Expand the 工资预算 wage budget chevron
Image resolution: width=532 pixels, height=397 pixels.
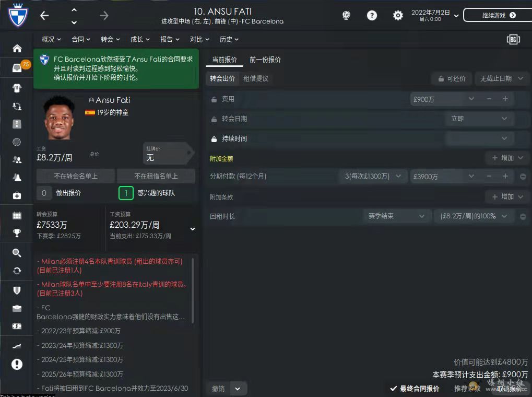point(192,229)
